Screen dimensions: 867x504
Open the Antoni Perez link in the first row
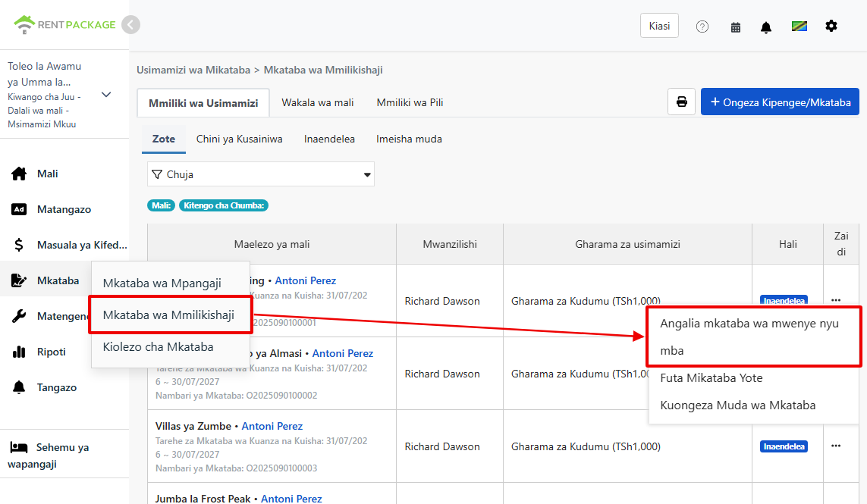coord(305,280)
